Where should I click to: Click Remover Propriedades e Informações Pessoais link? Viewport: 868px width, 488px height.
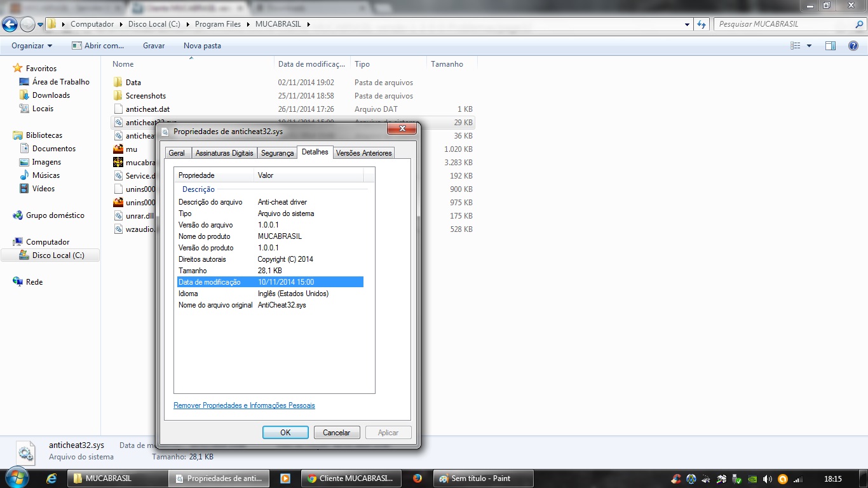(244, 405)
